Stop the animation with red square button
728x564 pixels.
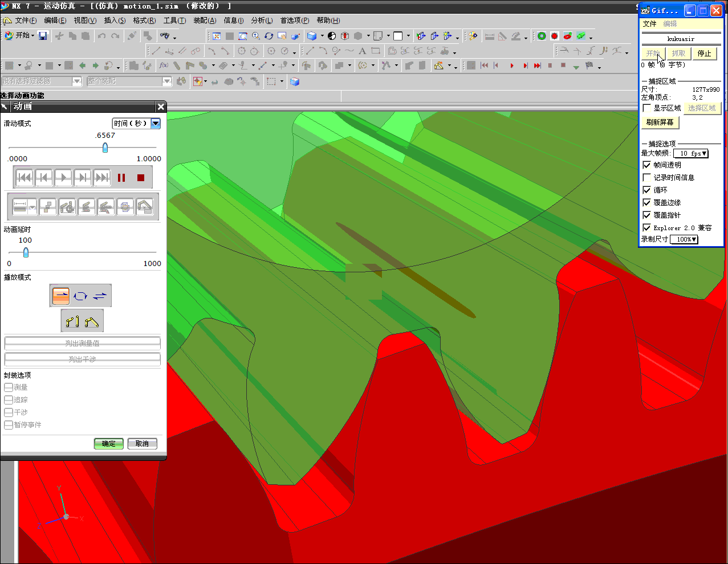click(141, 178)
